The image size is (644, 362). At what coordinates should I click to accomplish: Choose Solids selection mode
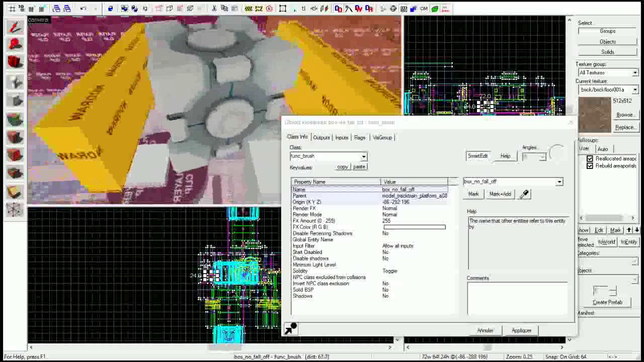pyautogui.click(x=607, y=52)
